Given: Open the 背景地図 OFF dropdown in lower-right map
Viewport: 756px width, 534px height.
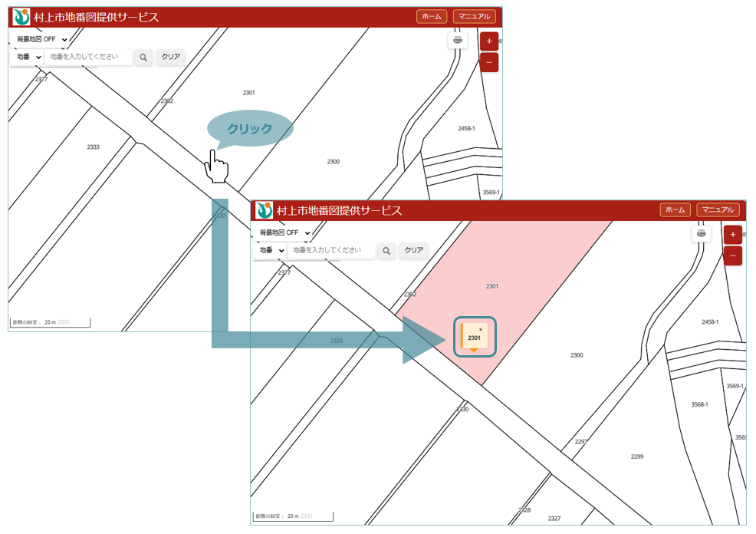Looking at the screenshot, I should tap(285, 232).
